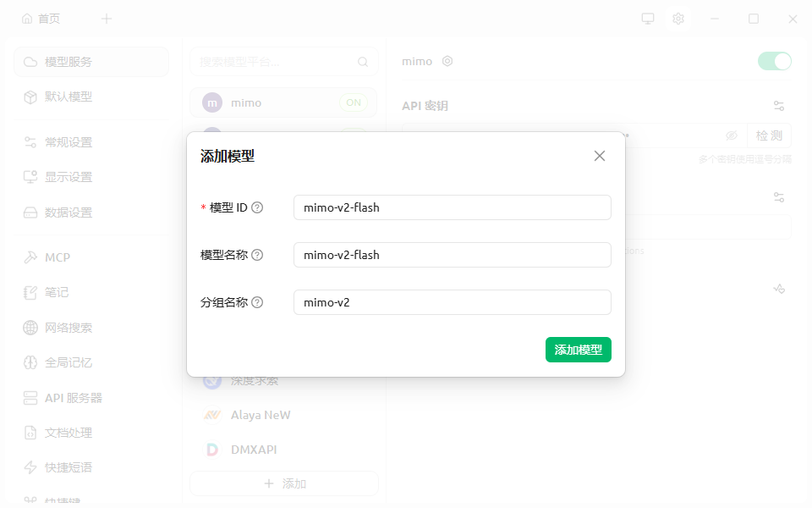Click the 添加 provider button
This screenshot has height=508, width=812.
(x=284, y=483)
